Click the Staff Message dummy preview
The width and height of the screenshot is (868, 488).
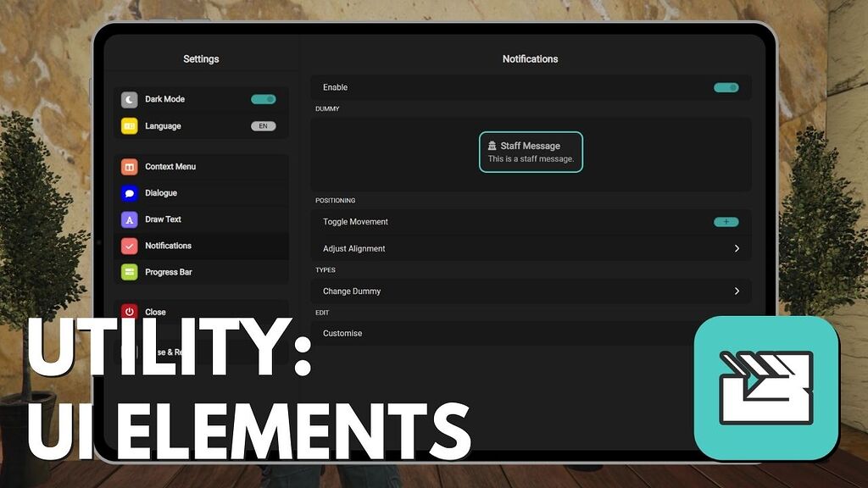pos(531,152)
